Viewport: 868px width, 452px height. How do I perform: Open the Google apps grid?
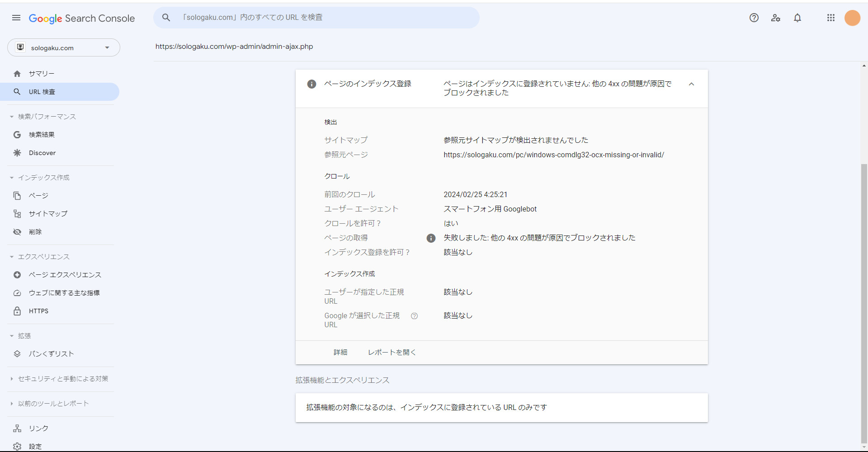coord(830,18)
